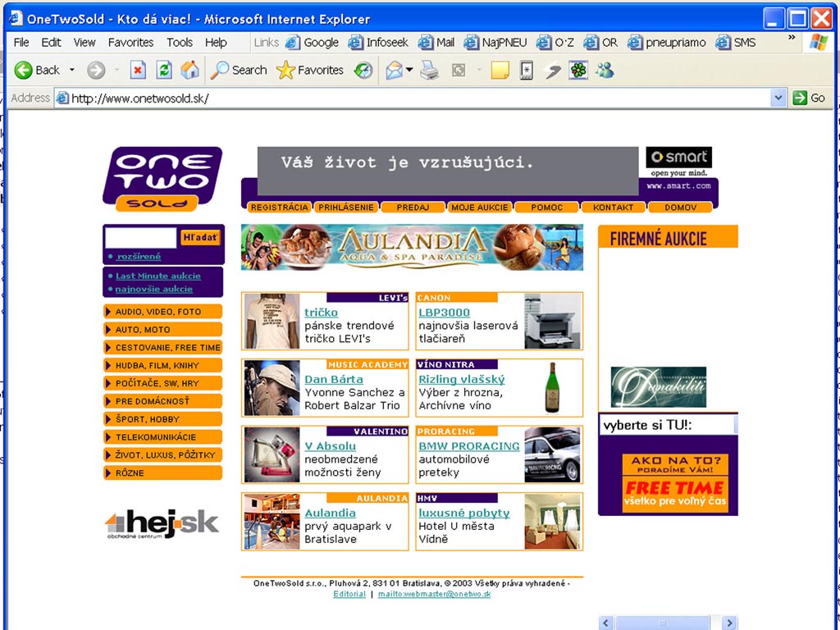
Task: Open the MOJE AUKCIE tab
Action: (x=479, y=208)
